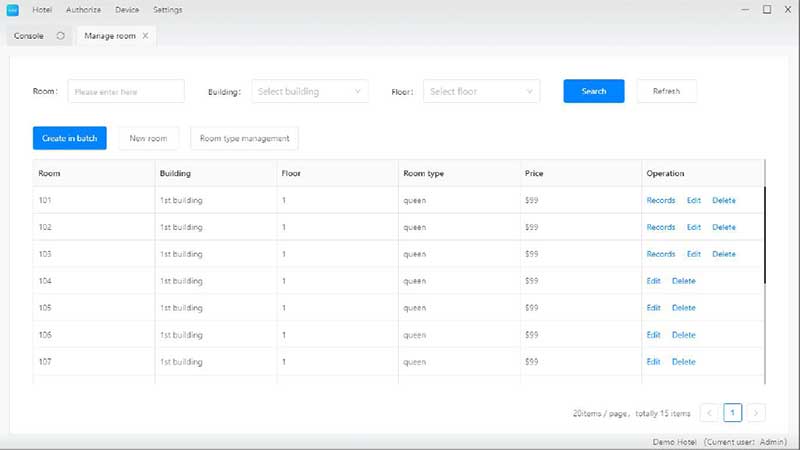Switch to the Console tab
This screenshot has width=800, height=450.
(x=28, y=35)
